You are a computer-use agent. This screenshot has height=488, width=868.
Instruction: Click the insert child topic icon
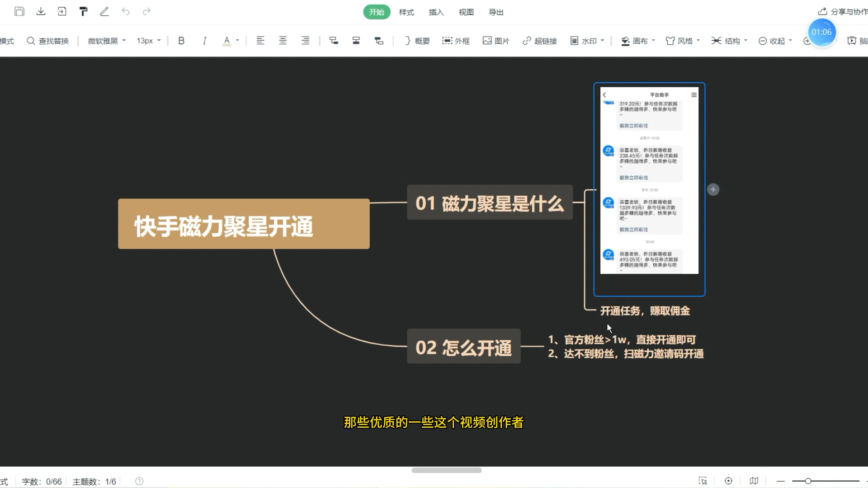334,41
